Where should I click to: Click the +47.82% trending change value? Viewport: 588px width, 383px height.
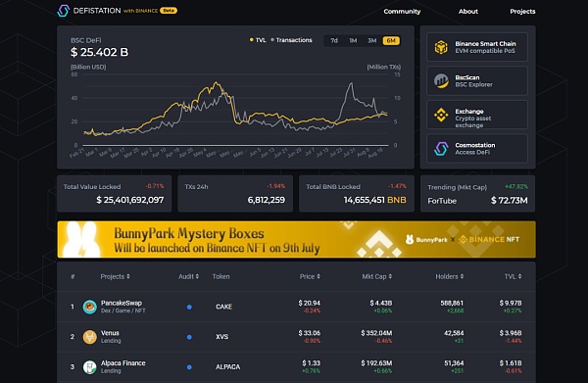click(516, 186)
